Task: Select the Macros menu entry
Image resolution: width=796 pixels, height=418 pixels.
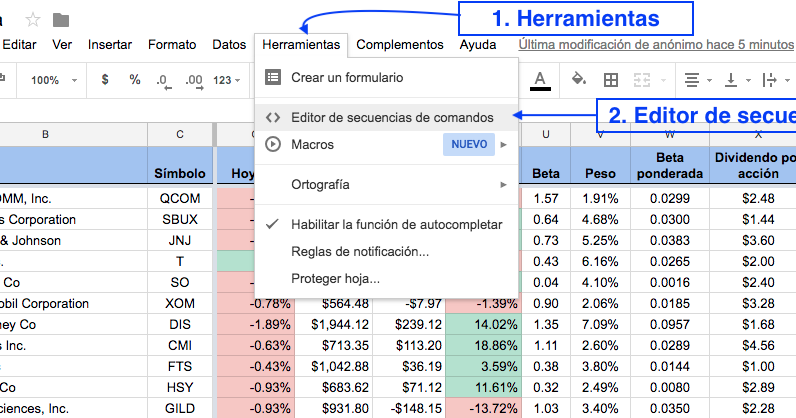Action: pos(386,144)
